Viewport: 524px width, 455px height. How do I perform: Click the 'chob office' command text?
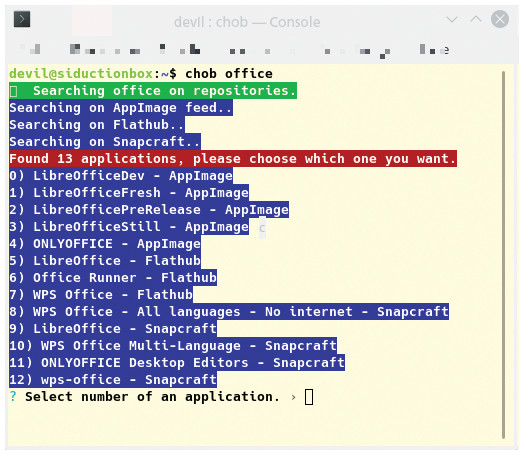point(229,73)
